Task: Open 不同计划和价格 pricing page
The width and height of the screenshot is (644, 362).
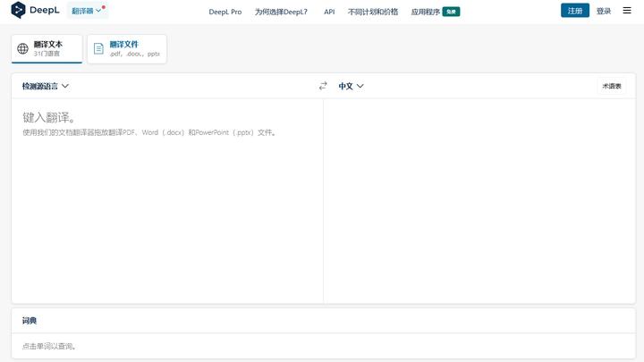Action: click(372, 12)
